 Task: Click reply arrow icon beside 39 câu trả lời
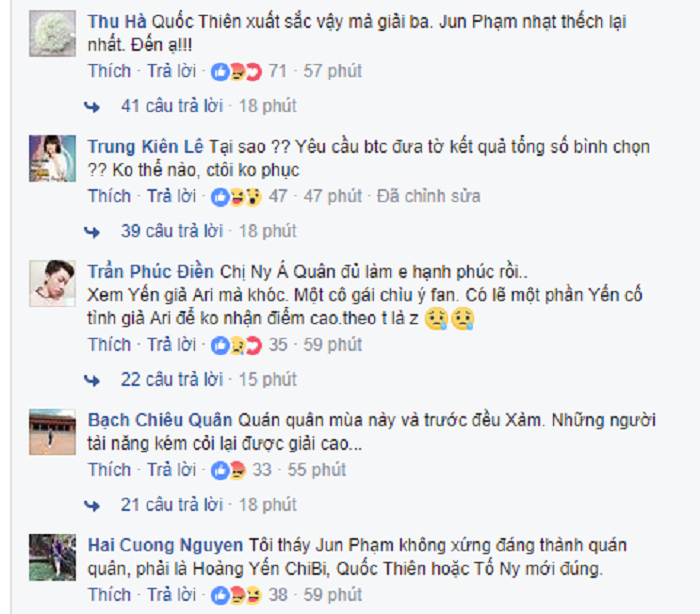(x=92, y=232)
